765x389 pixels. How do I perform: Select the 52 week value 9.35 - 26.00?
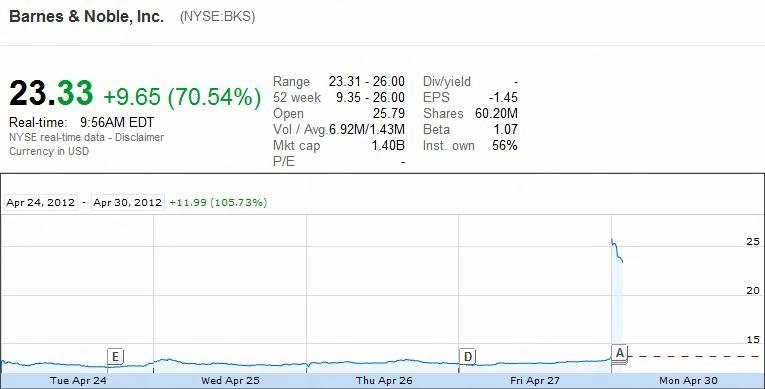pos(370,98)
